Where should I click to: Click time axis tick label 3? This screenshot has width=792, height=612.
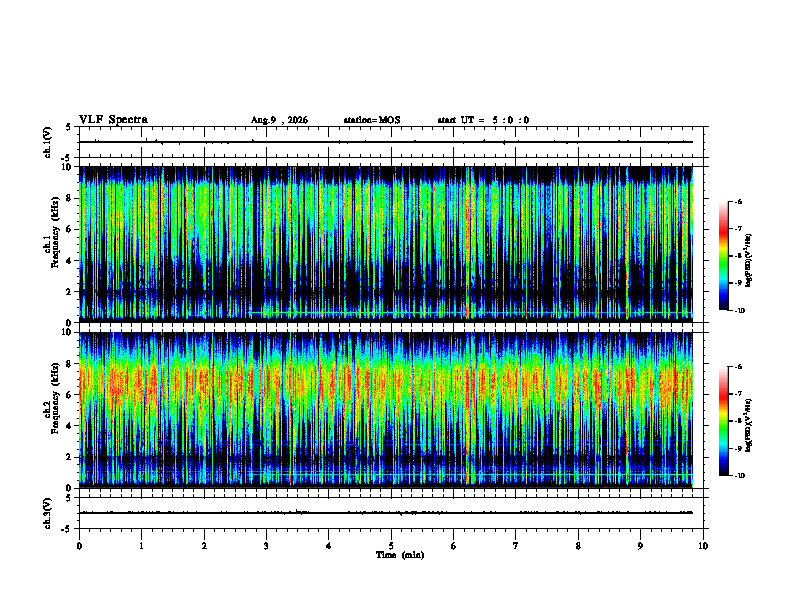pos(266,546)
